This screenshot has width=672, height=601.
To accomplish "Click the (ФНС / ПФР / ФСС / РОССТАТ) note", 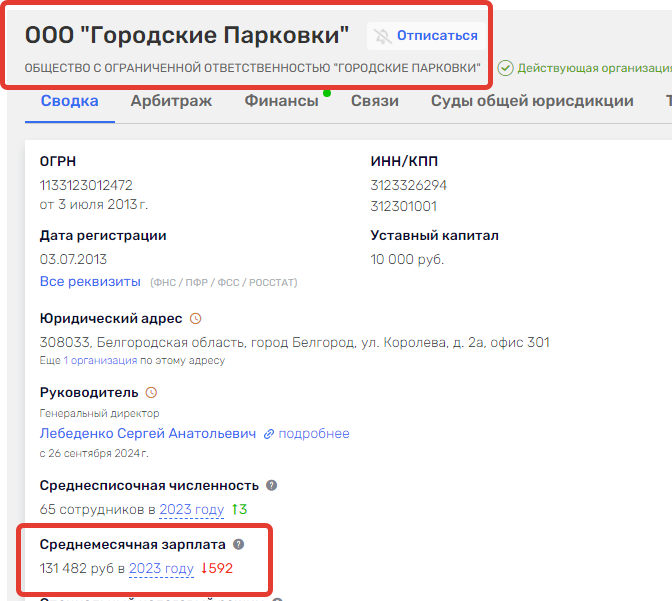I will click(224, 283).
